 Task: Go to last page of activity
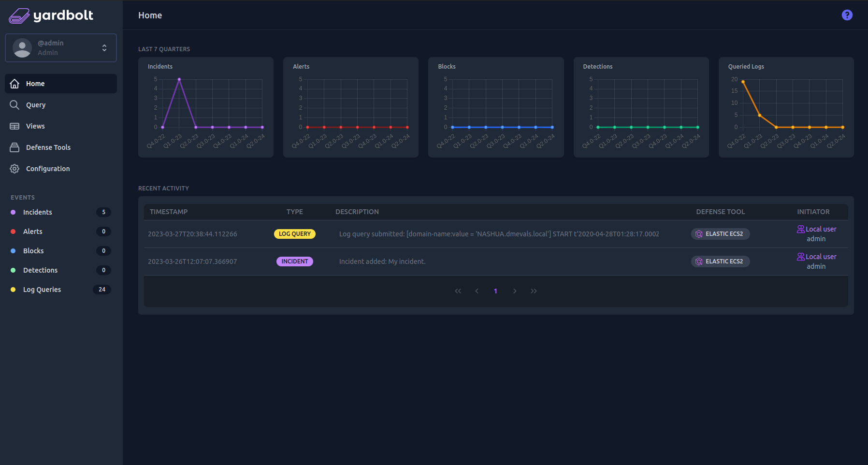[534, 291]
